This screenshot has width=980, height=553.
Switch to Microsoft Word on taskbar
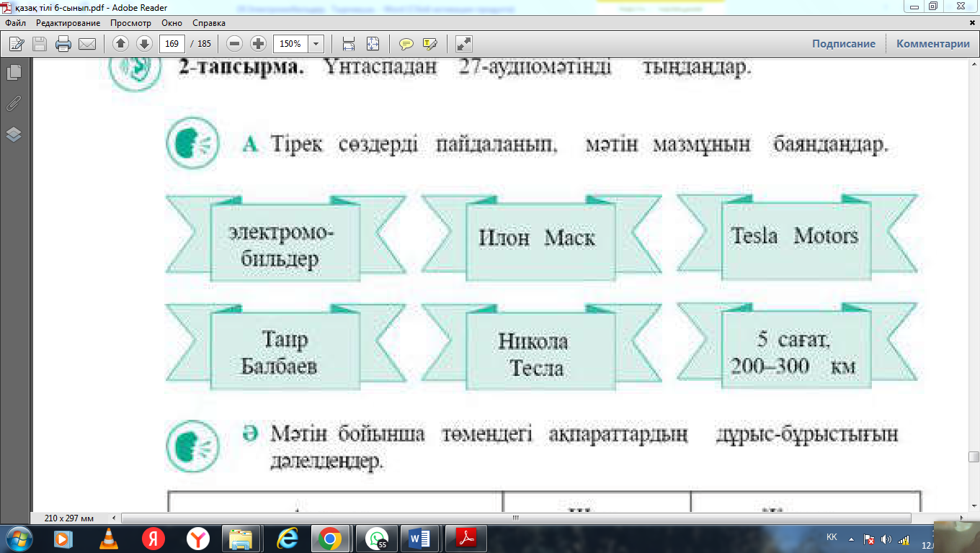[x=419, y=538]
